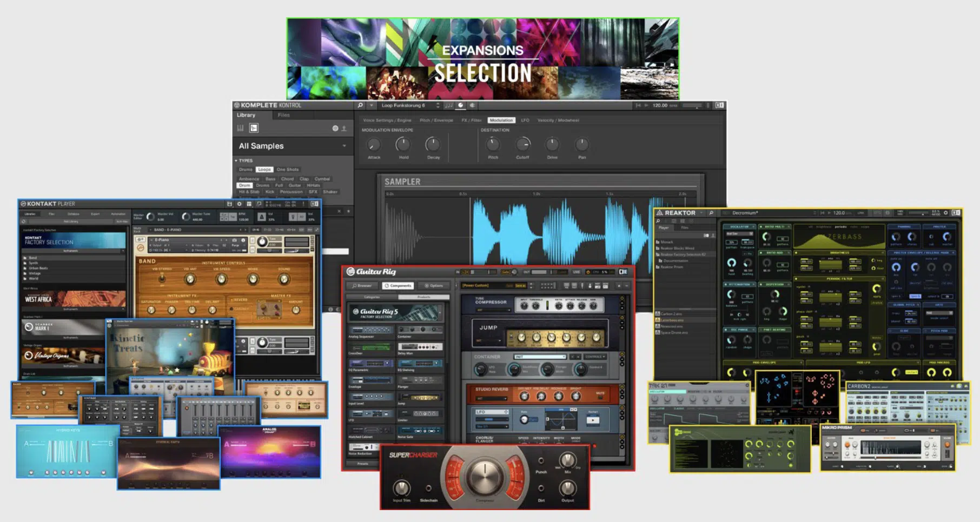Viewport: 980px width, 522px height.
Task: Click the Attack knob in Modulation Envelope
Action: [x=374, y=144]
